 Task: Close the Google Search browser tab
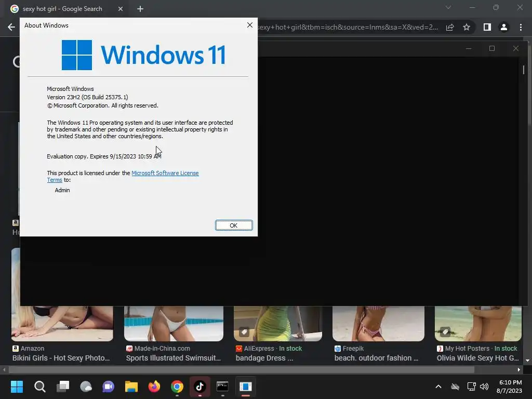[x=121, y=9]
